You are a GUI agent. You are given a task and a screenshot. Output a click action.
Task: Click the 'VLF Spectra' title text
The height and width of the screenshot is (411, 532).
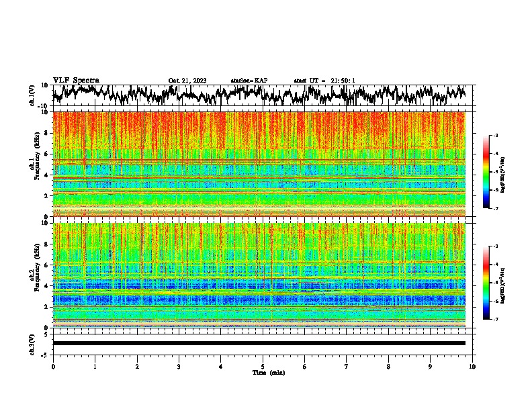76,81
